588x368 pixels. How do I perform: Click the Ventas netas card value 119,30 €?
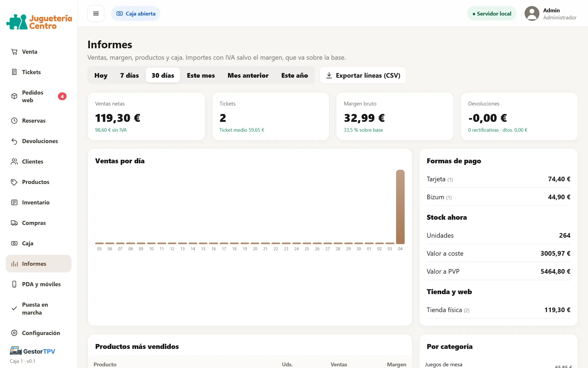[118, 118]
